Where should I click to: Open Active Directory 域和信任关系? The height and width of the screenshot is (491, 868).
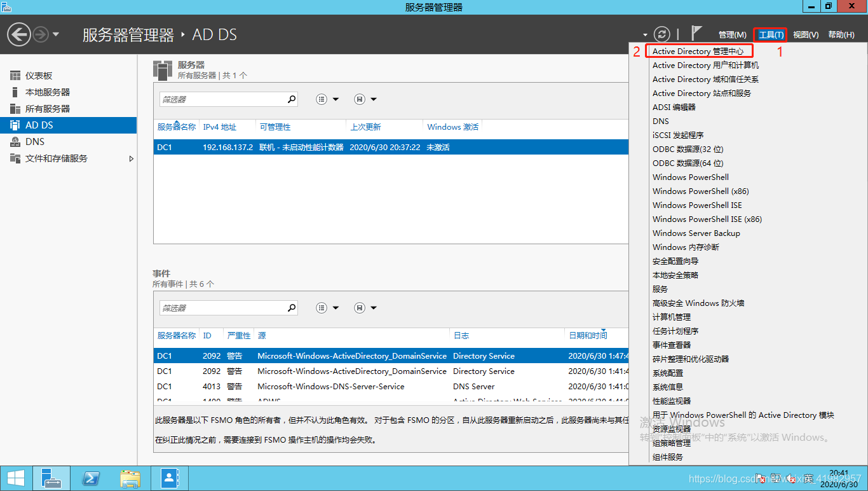click(x=705, y=79)
